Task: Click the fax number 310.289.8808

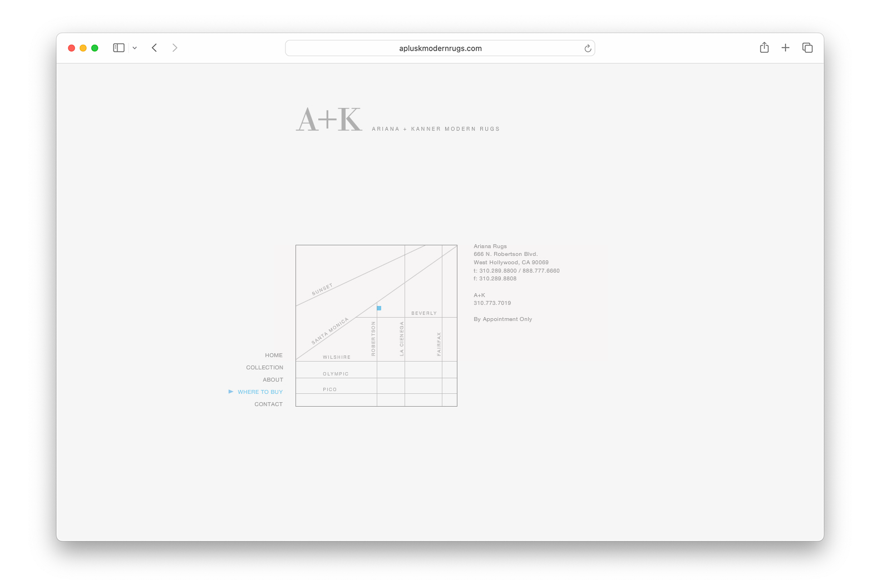Action: click(495, 279)
